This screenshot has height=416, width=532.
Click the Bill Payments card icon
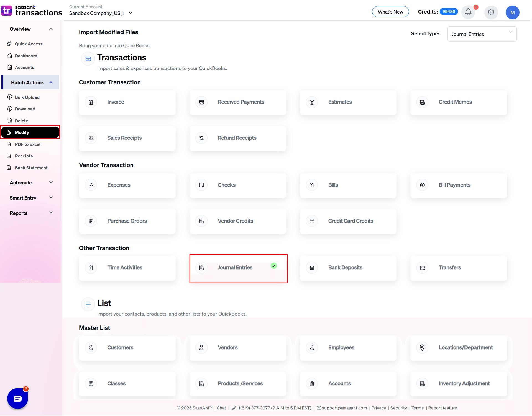422,185
